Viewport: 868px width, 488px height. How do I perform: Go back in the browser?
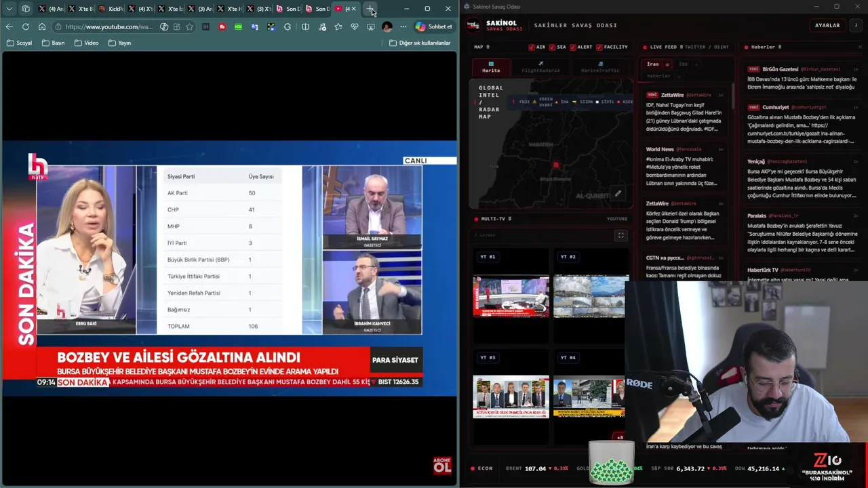(9, 26)
